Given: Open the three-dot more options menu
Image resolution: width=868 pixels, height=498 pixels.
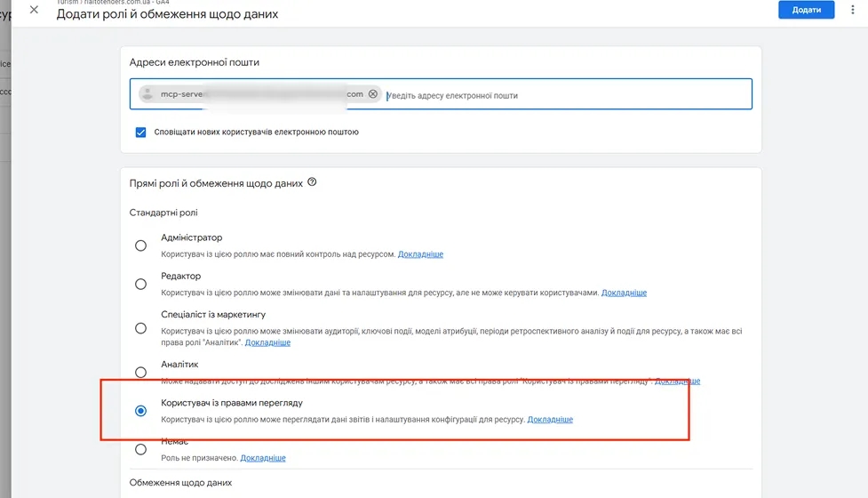Looking at the screenshot, I should coord(853,10).
